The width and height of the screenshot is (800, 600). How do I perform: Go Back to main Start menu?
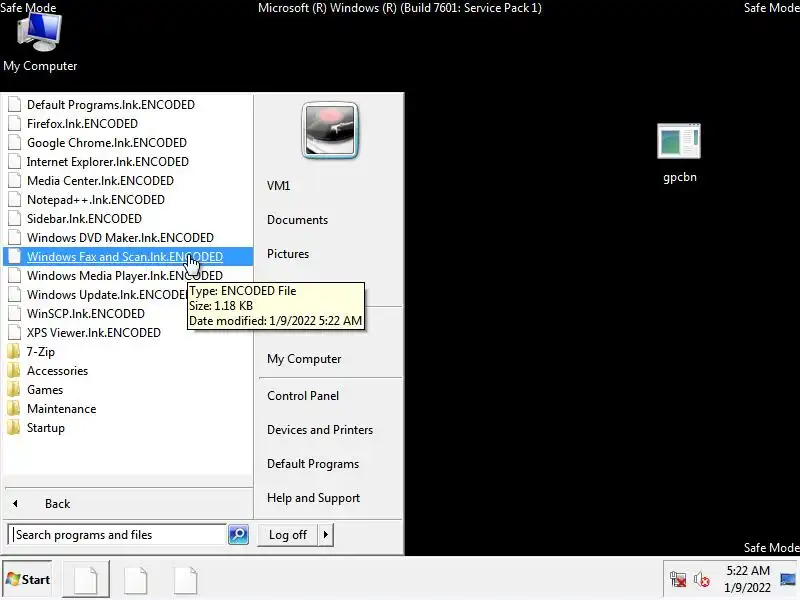click(58, 504)
